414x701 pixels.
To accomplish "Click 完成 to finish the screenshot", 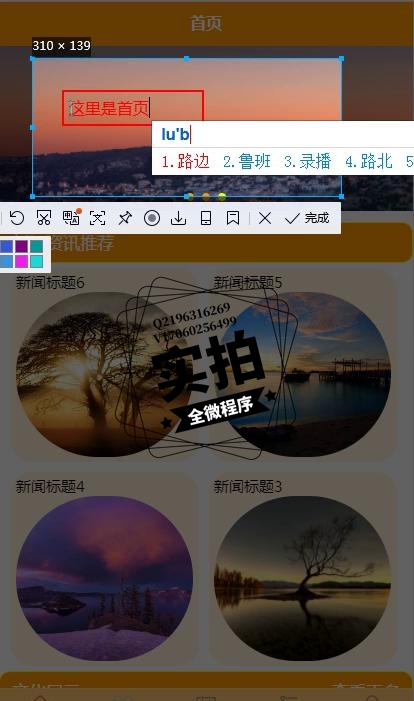I will click(307, 218).
